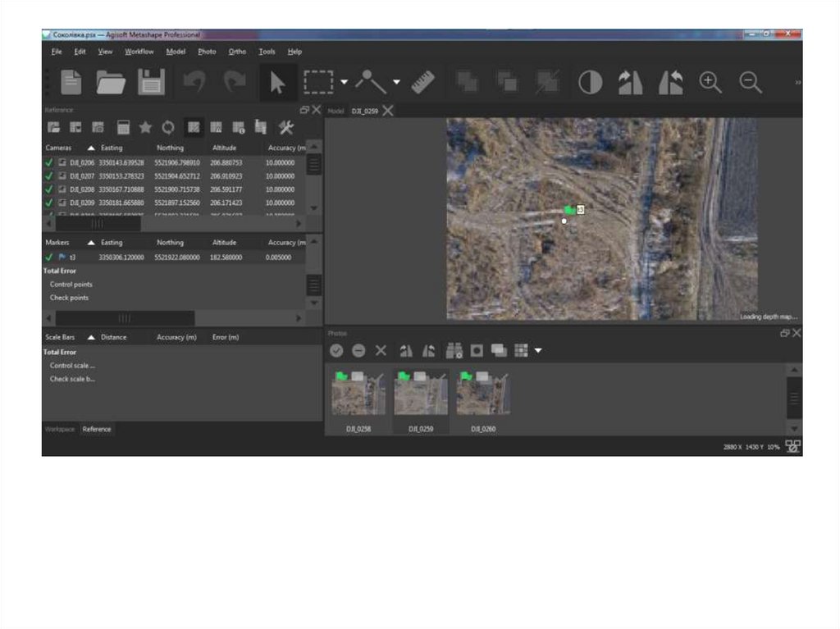Image resolution: width=840 pixels, height=629 pixels.
Task: Expand the rectangle selection tool dropdown arrow
Action: (x=345, y=82)
